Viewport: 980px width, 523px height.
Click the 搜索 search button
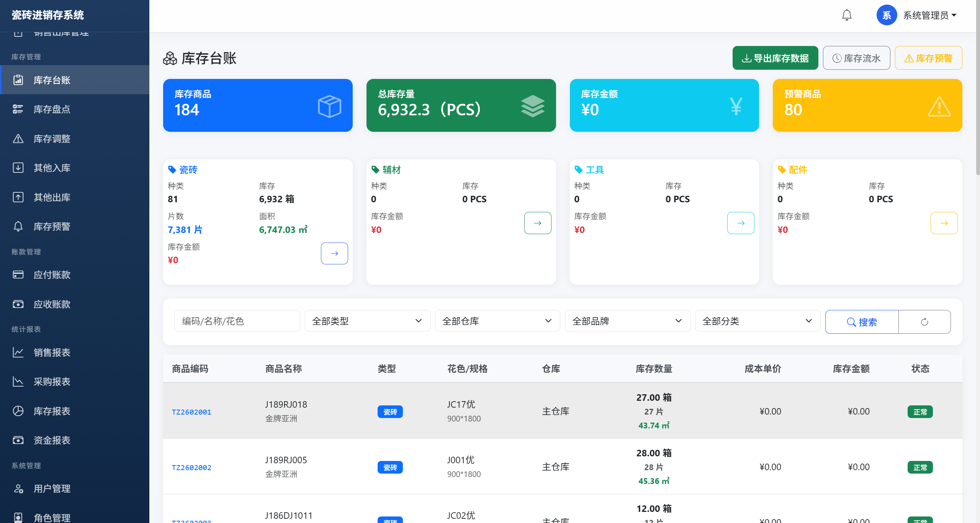(x=862, y=322)
